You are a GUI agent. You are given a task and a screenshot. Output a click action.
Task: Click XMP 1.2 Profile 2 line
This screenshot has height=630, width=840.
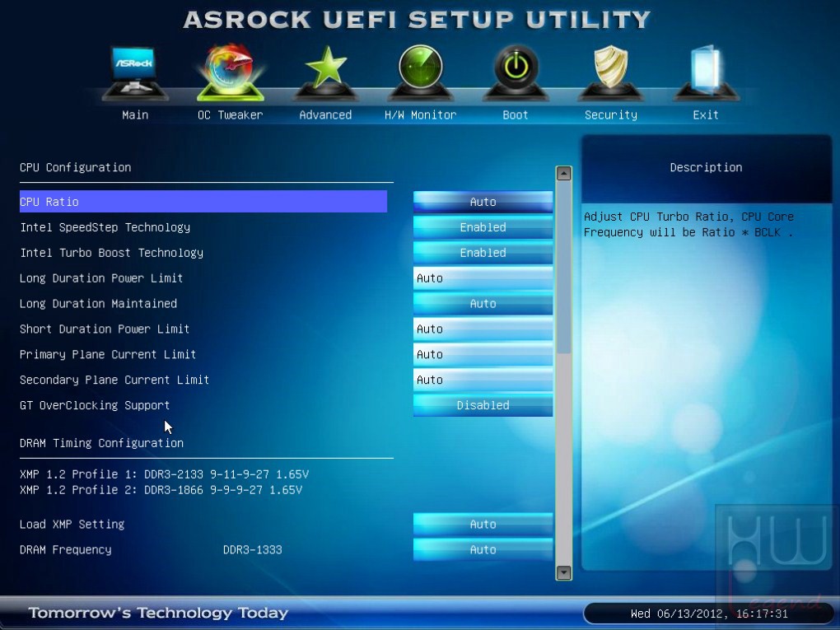click(x=161, y=490)
